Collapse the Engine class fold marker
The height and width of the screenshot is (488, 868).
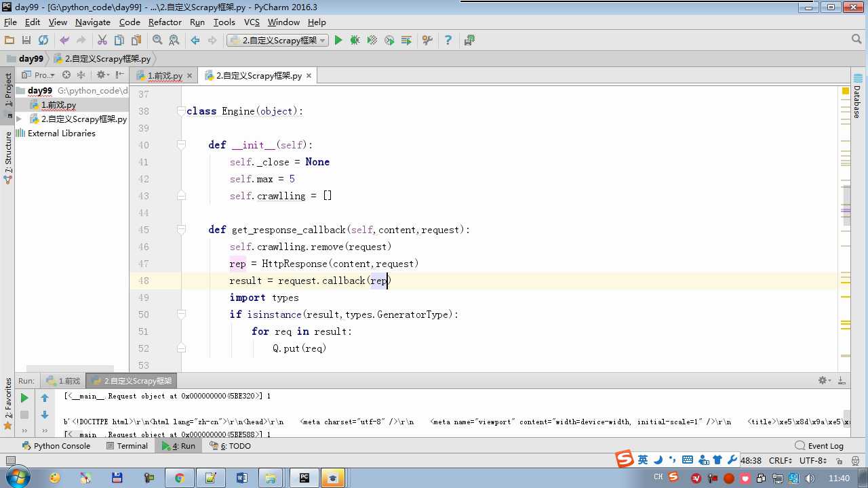point(181,111)
